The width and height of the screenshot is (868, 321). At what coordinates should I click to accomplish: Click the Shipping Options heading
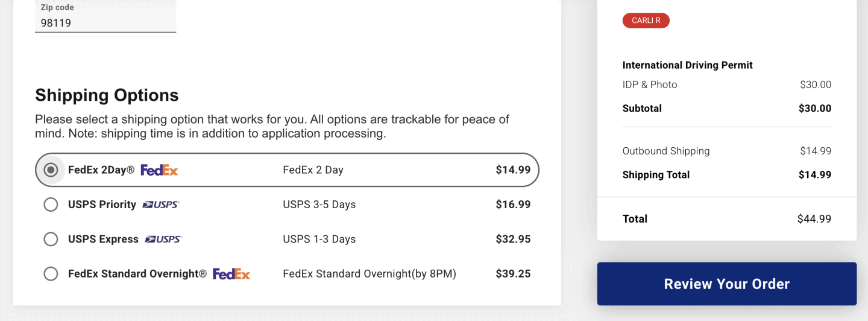[107, 95]
